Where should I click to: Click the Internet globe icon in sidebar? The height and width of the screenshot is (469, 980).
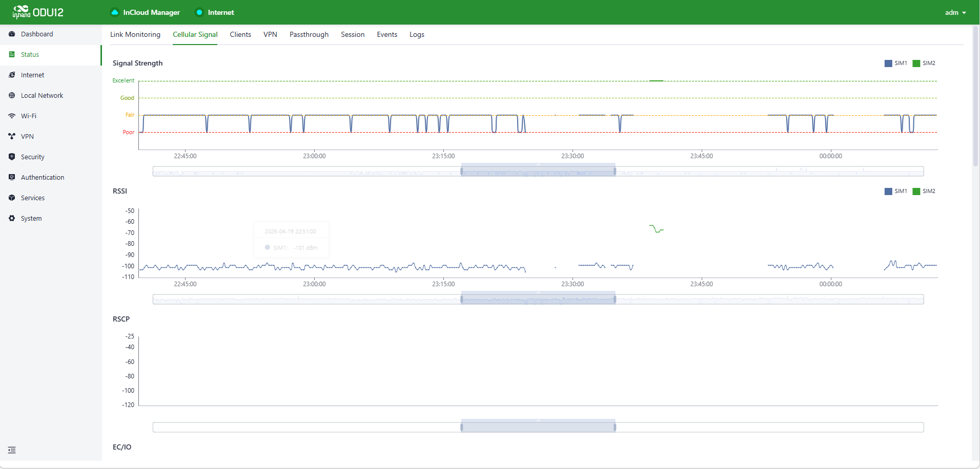(12, 75)
